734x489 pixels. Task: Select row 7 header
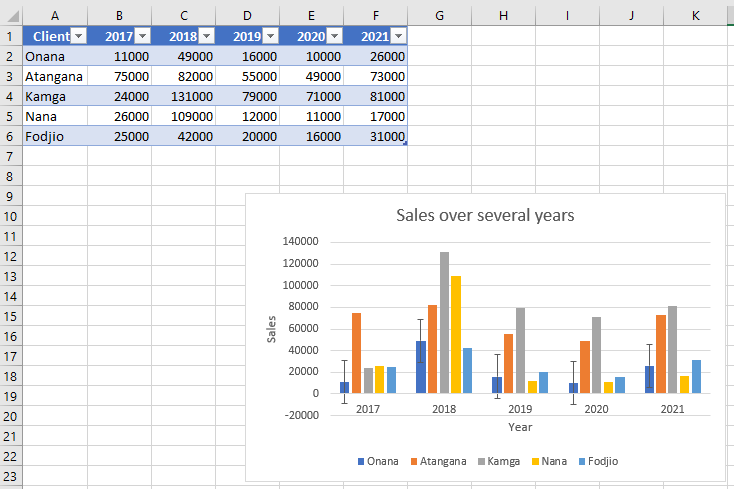(x=10, y=156)
